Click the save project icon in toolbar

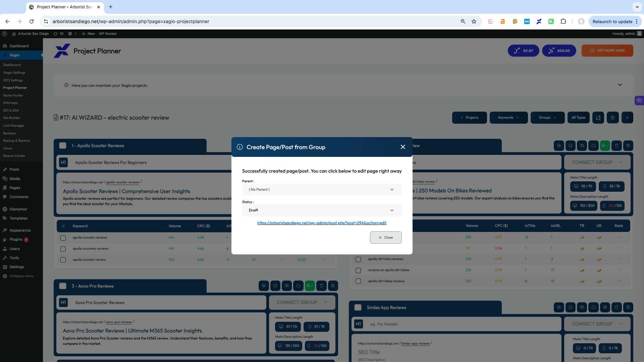click(612, 117)
